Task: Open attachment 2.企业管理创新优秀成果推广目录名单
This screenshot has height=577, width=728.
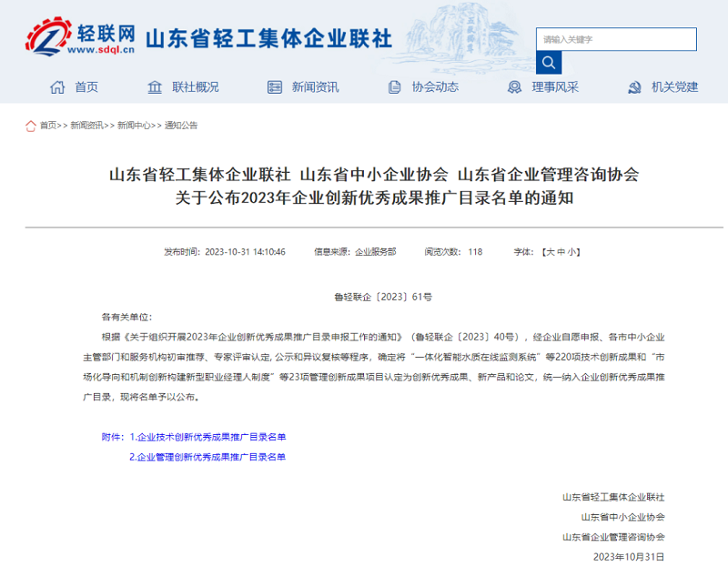Action: (207, 457)
